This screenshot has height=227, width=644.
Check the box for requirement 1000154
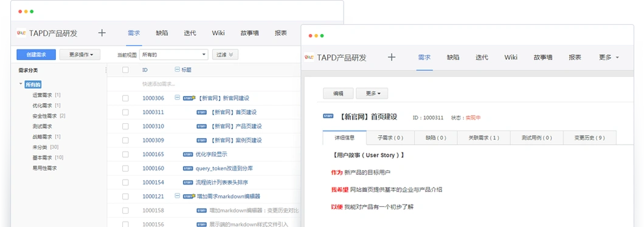tap(125, 182)
